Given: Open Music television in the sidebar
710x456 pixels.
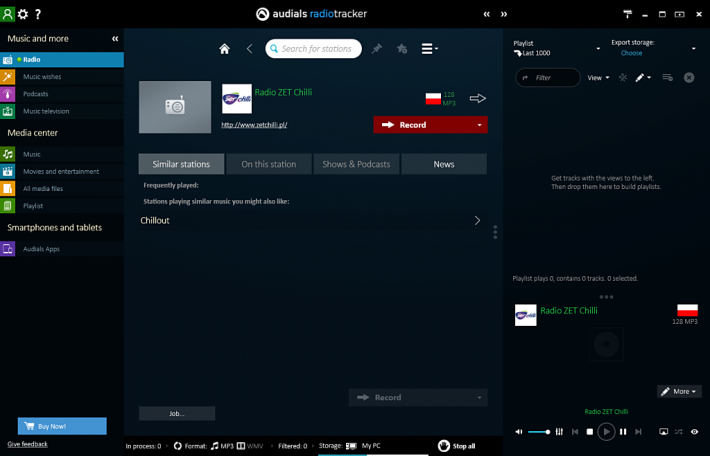Looking at the screenshot, I should coord(62,111).
